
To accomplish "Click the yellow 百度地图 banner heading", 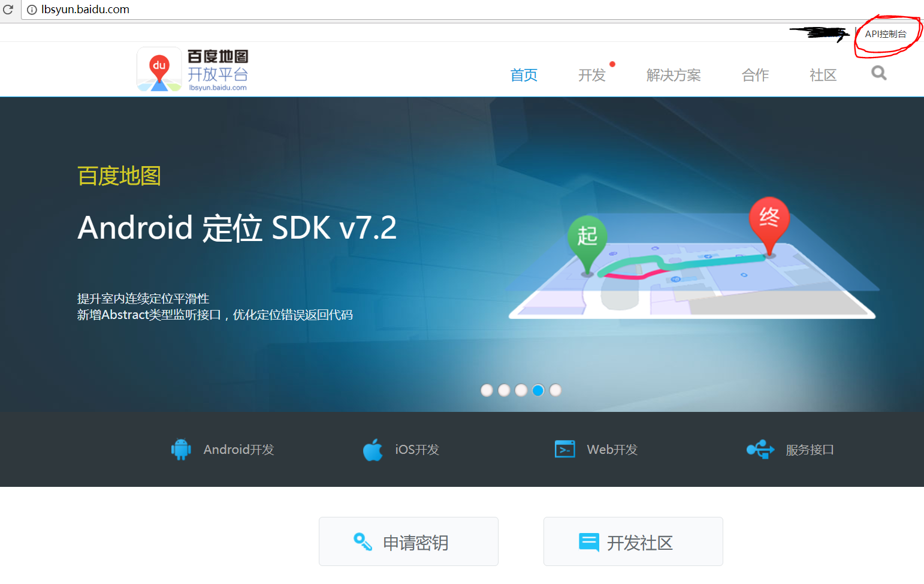I will [119, 176].
